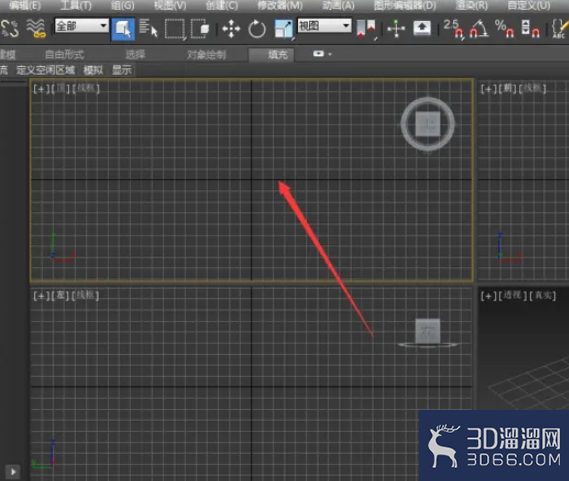Viewport: 569px width, 481px height.
Task: Open the left viewport [线框] shading menu
Action: click(x=85, y=295)
